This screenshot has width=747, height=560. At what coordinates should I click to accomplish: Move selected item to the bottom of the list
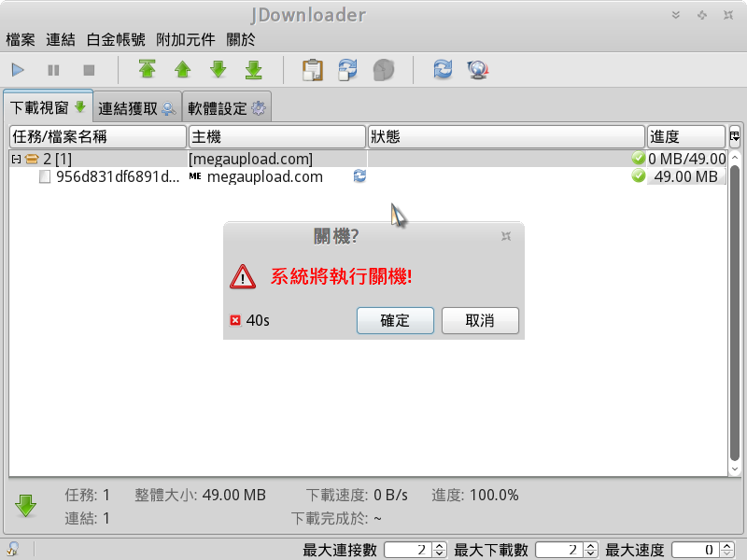coord(253,69)
